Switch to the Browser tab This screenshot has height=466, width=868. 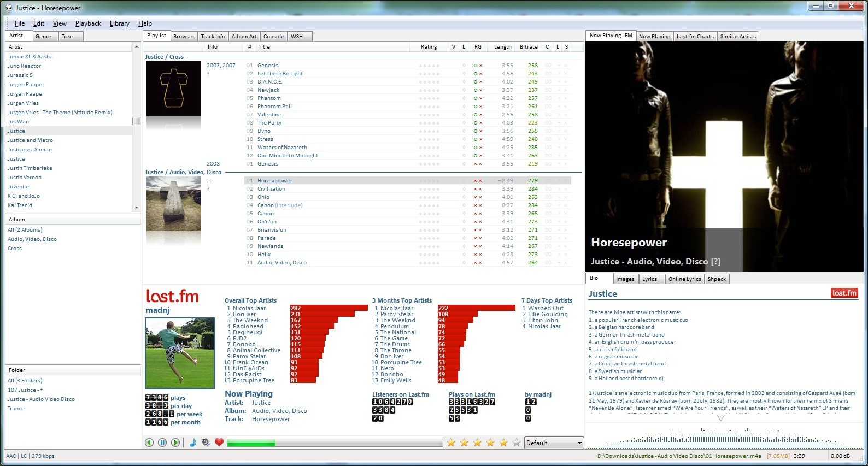[x=184, y=37]
